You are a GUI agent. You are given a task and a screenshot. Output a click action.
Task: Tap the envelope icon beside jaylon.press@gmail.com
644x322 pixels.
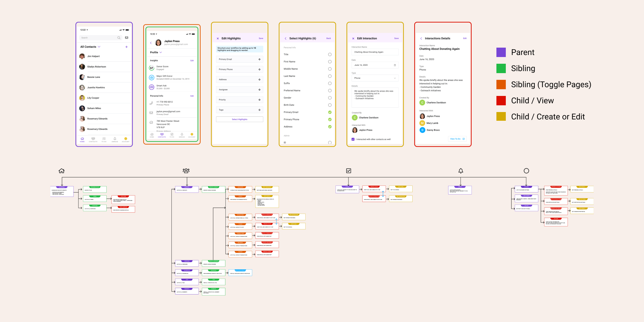click(151, 113)
